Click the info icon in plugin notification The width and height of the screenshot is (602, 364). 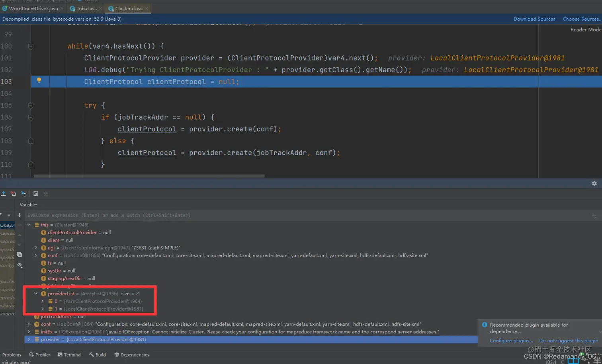pyautogui.click(x=485, y=325)
